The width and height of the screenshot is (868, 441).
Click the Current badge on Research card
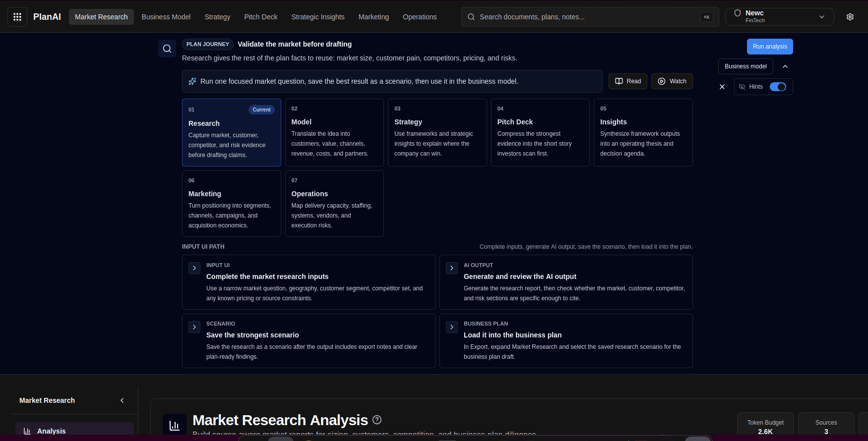261,110
